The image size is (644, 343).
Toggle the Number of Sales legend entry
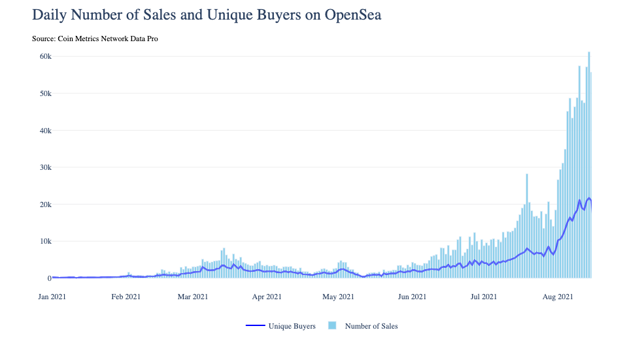pyautogui.click(x=371, y=326)
